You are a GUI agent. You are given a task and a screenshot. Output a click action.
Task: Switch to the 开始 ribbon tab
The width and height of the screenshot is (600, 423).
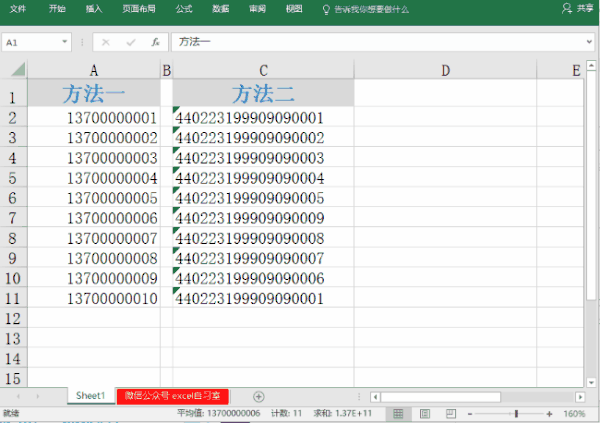[57, 9]
